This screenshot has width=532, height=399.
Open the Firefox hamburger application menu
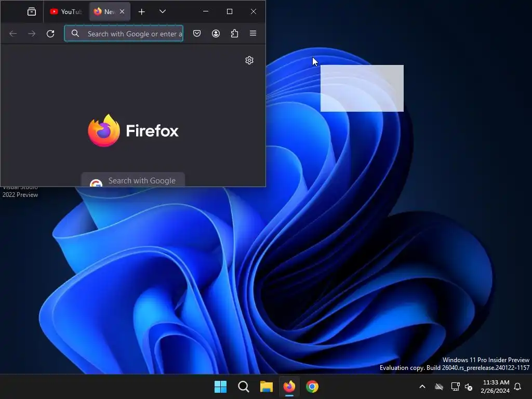click(253, 33)
